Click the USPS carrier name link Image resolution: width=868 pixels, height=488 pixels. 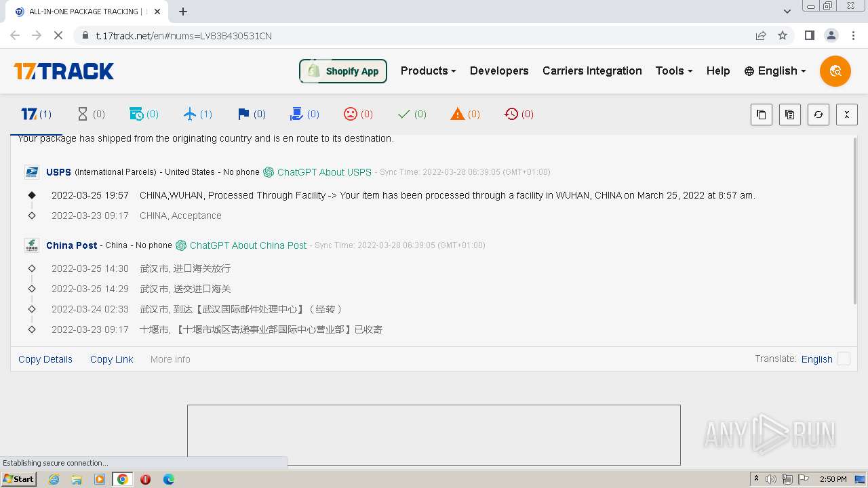pos(58,172)
